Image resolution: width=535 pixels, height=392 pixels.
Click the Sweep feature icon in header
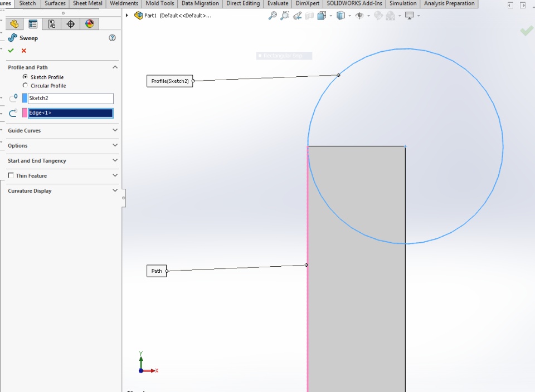coord(13,38)
